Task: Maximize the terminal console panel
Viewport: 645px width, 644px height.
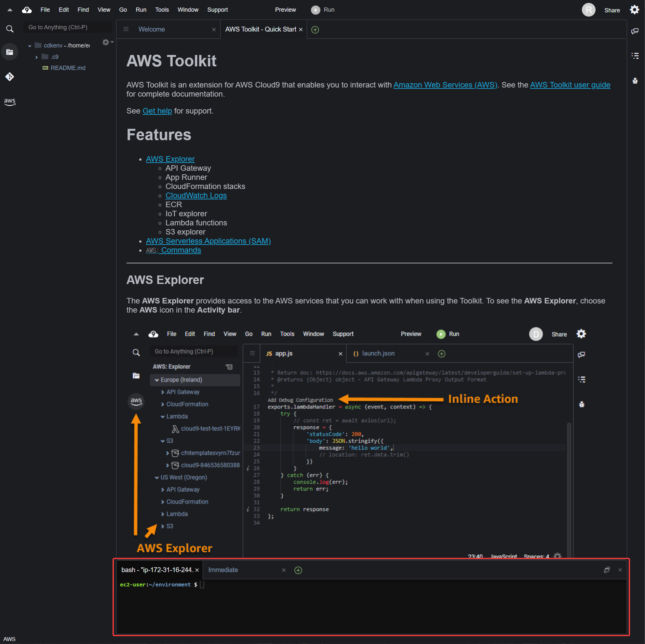Action: (607, 570)
